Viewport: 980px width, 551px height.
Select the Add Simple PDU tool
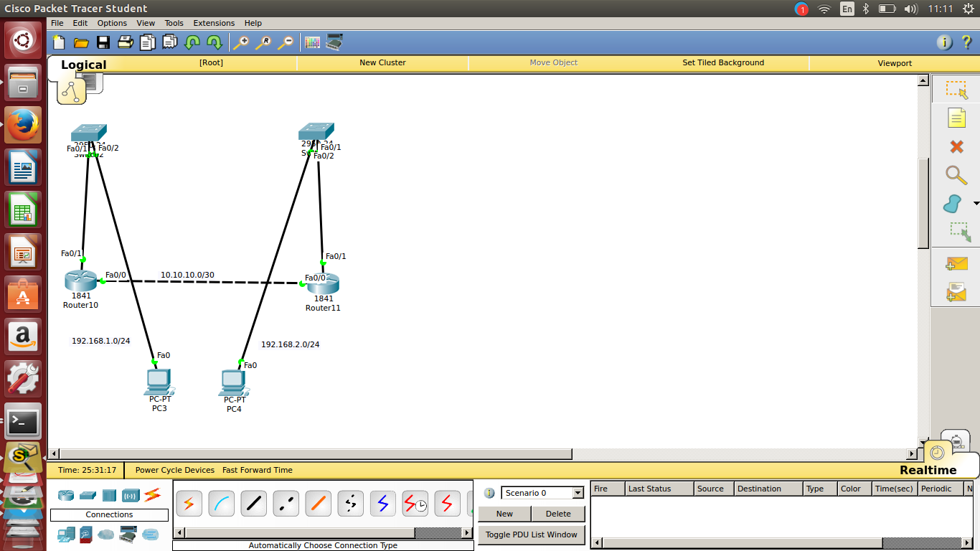point(957,264)
